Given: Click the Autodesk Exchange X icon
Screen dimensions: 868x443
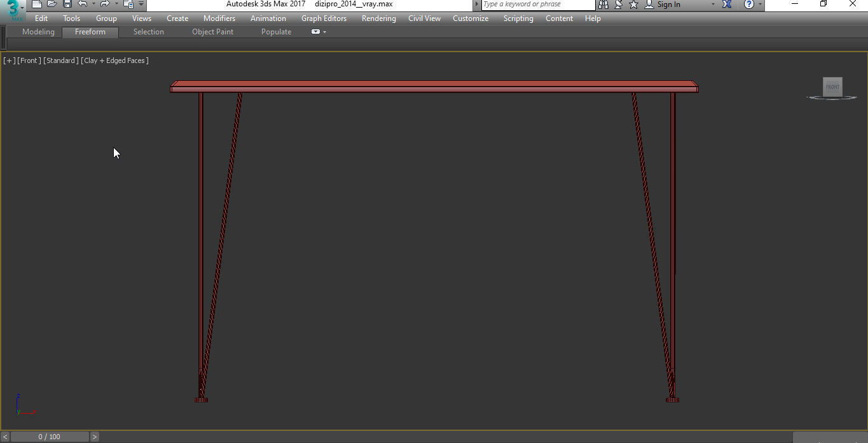Looking at the screenshot, I should tap(727, 4).
